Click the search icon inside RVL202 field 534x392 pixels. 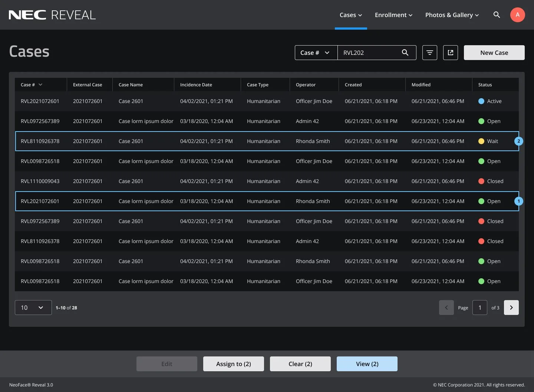pos(405,53)
